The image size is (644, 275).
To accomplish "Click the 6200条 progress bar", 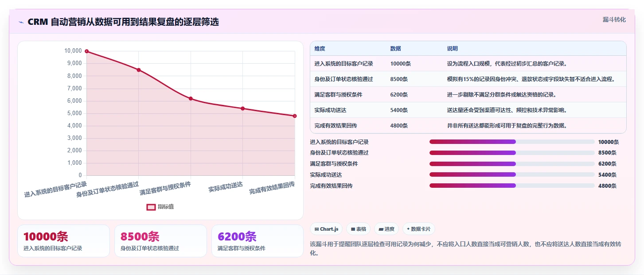I will (512, 164).
